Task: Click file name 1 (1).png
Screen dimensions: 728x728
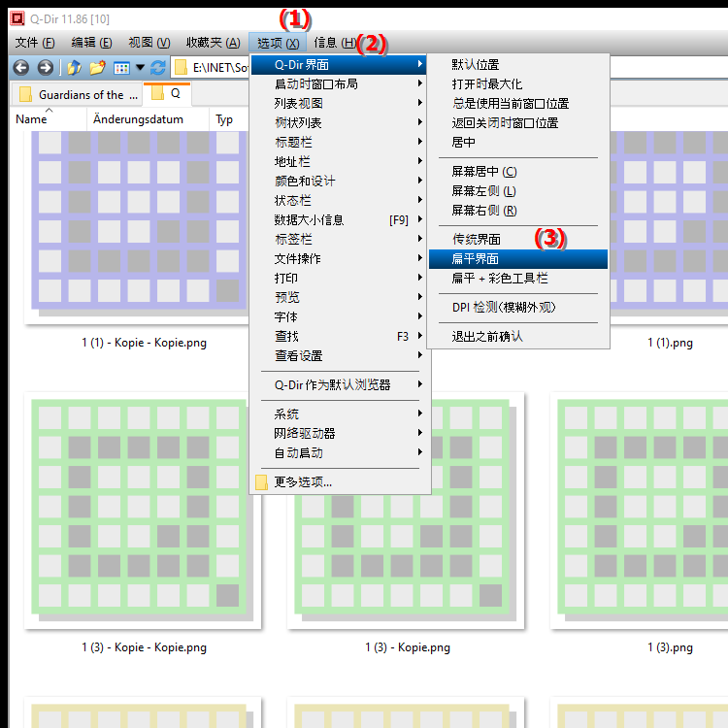Action: [670, 343]
